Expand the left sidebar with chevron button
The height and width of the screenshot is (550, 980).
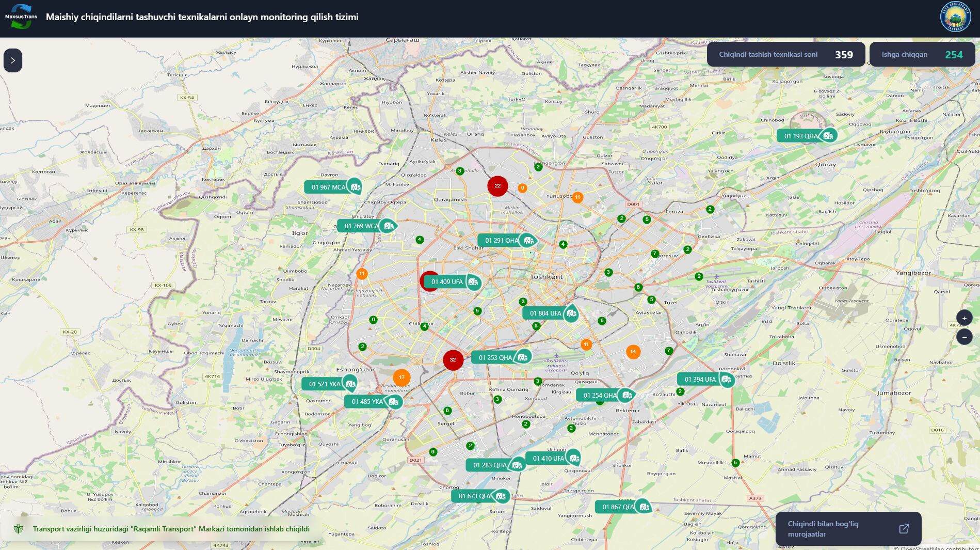[x=13, y=60]
